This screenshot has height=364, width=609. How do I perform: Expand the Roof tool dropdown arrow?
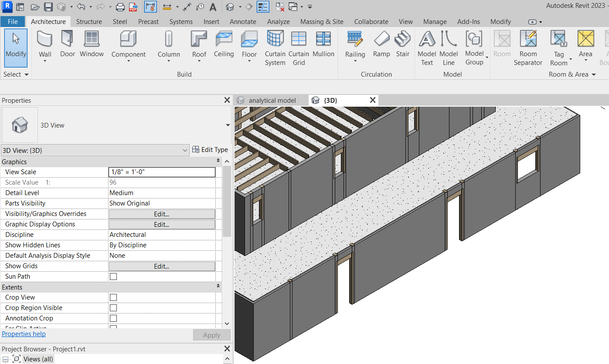[199, 61]
